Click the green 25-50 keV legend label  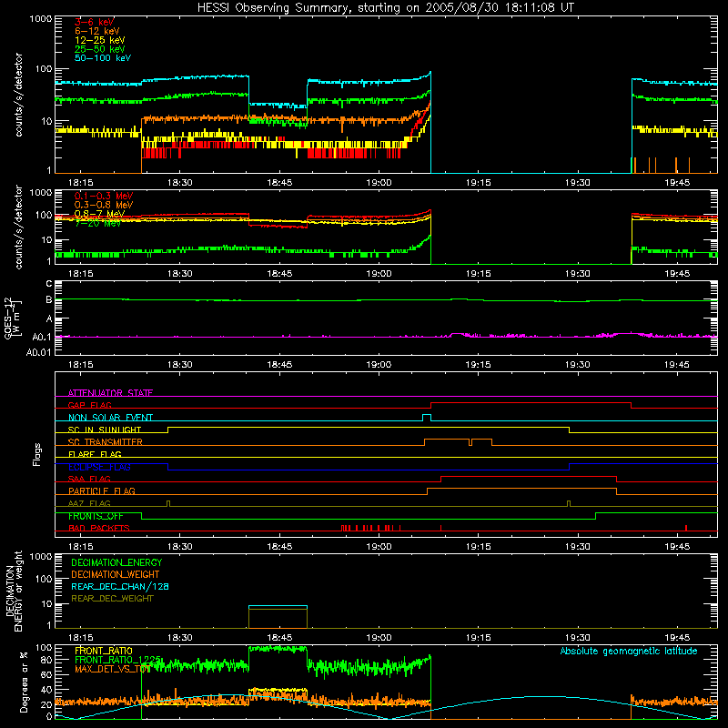pos(100,49)
